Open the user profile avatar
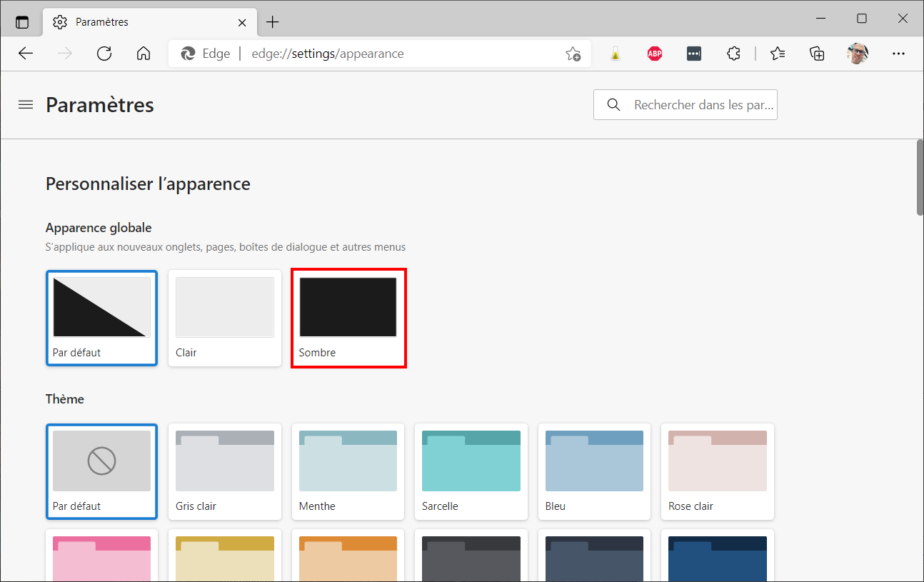 [x=858, y=54]
